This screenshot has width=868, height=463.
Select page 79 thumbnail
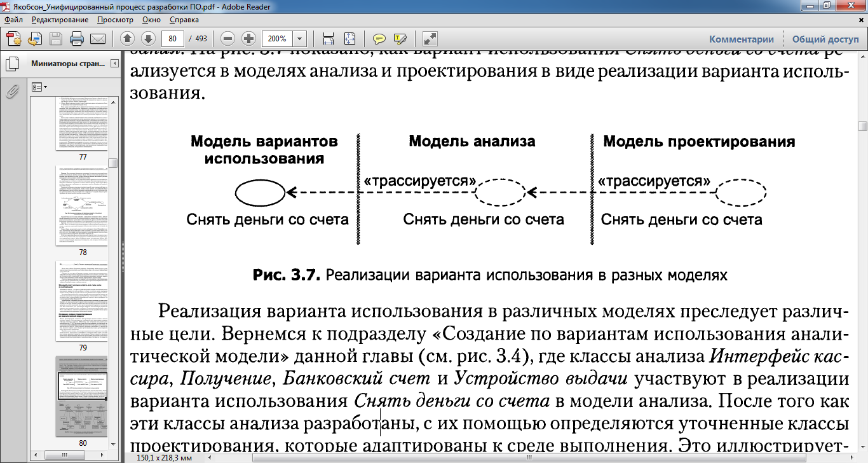(82, 302)
